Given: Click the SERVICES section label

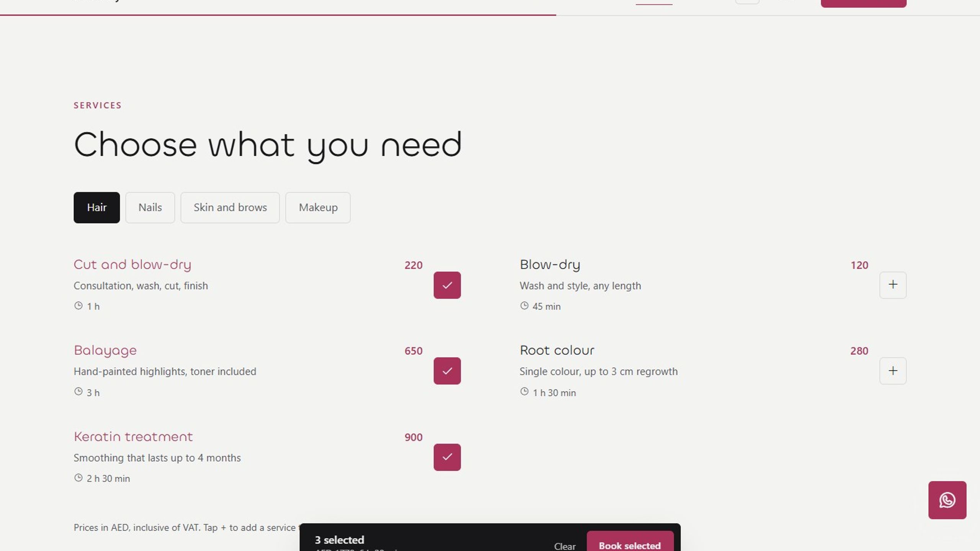Looking at the screenshot, I should tap(98, 105).
